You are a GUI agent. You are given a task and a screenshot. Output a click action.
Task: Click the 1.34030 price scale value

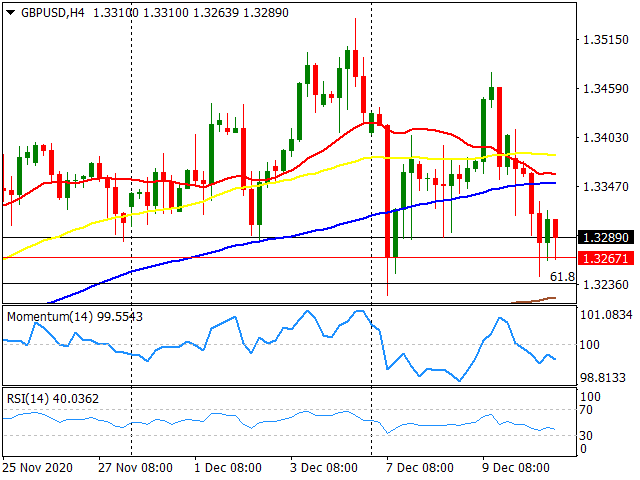tap(606, 138)
